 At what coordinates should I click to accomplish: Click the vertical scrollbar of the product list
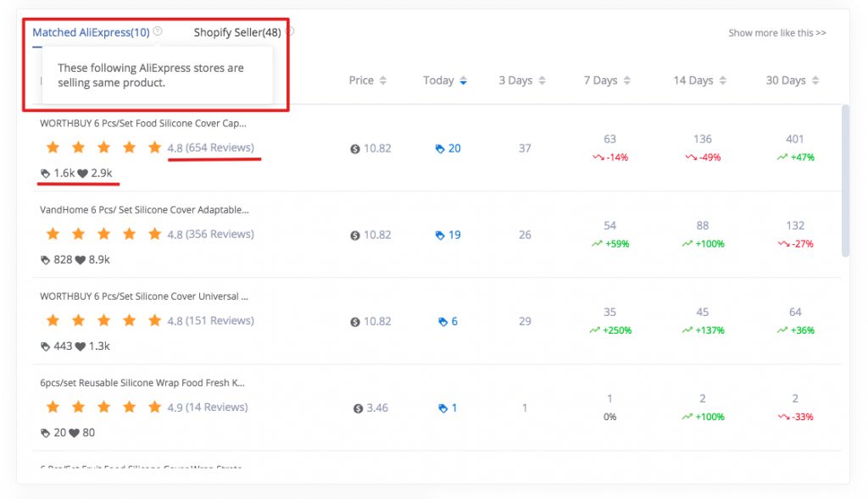pyautogui.click(x=845, y=180)
